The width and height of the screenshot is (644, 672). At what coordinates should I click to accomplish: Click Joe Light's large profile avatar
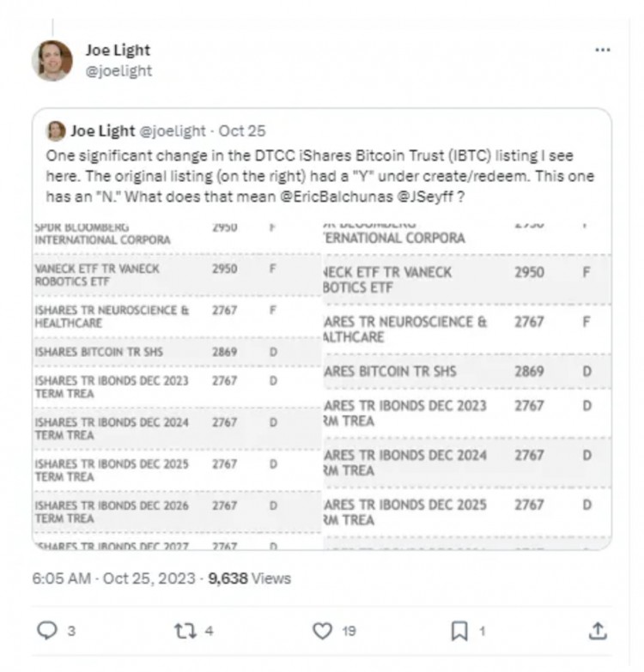[52, 60]
